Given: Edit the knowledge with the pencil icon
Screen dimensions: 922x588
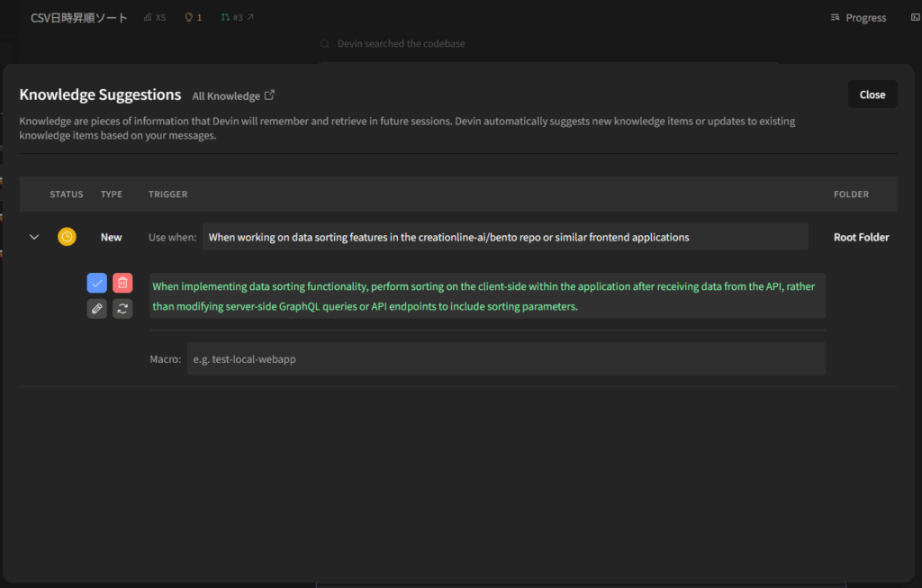Looking at the screenshot, I should [97, 308].
